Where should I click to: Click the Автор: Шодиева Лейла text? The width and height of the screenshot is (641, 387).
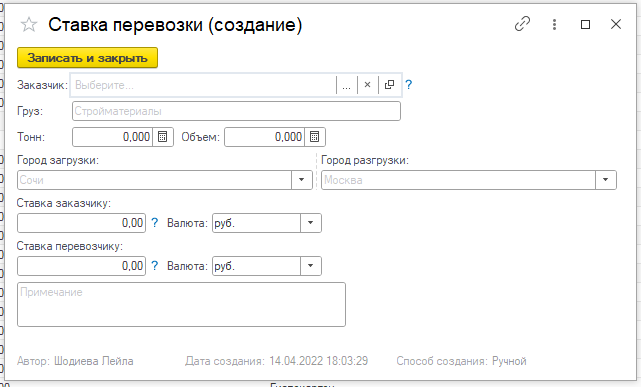[75, 361]
